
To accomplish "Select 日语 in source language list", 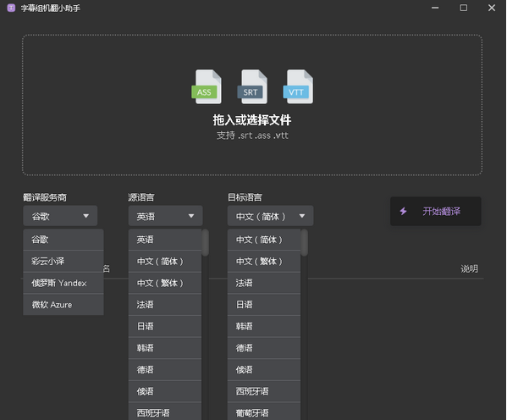I will pyautogui.click(x=165, y=326).
